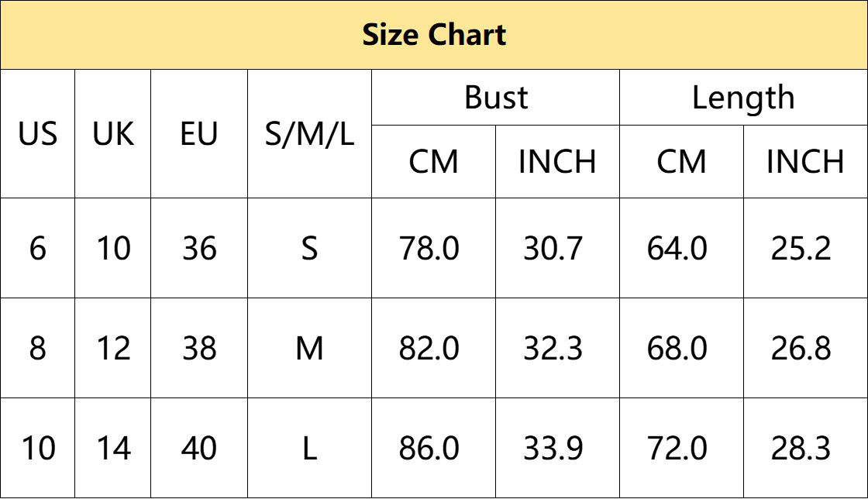Select the UK column header
The height and width of the screenshot is (499, 868).
click(113, 134)
